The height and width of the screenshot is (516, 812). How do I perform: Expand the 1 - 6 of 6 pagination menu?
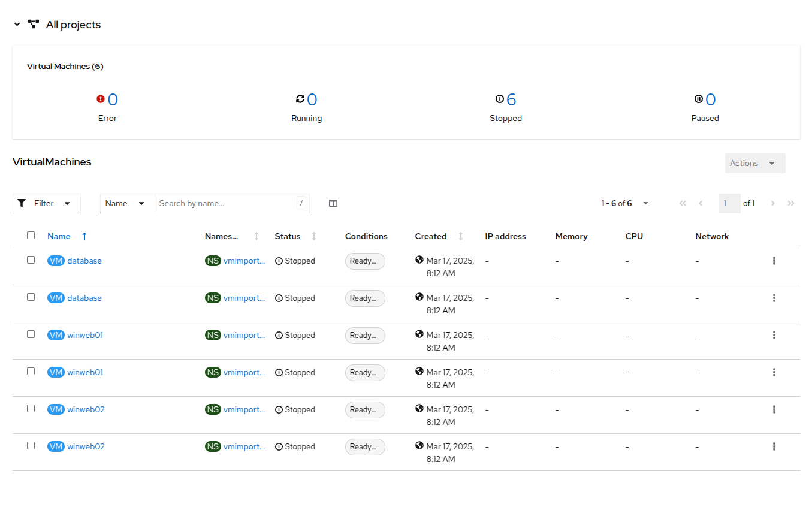[625, 204]
